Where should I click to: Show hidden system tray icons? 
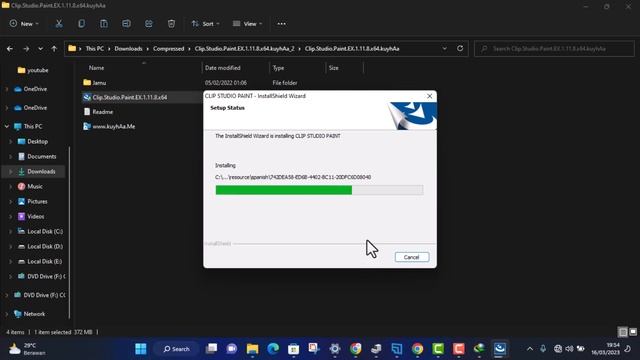tap(529, 349)
